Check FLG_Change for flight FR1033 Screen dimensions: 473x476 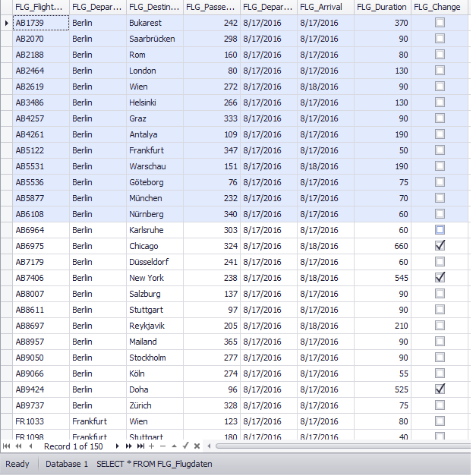point(440,421)
